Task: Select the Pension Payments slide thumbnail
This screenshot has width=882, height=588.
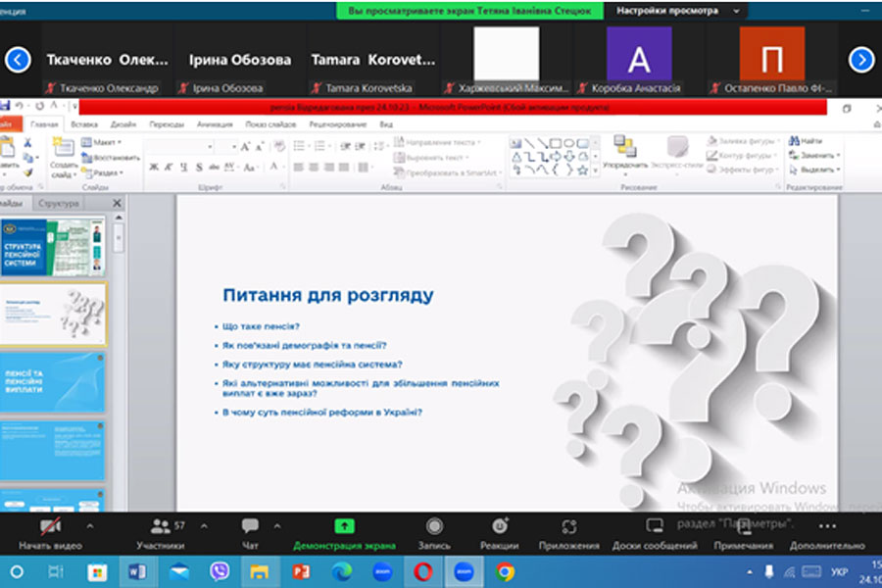Action: point(53,382)
